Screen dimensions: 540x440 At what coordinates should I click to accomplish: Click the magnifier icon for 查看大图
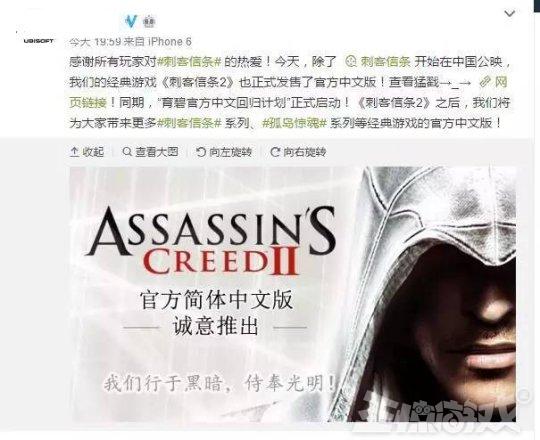127,151
